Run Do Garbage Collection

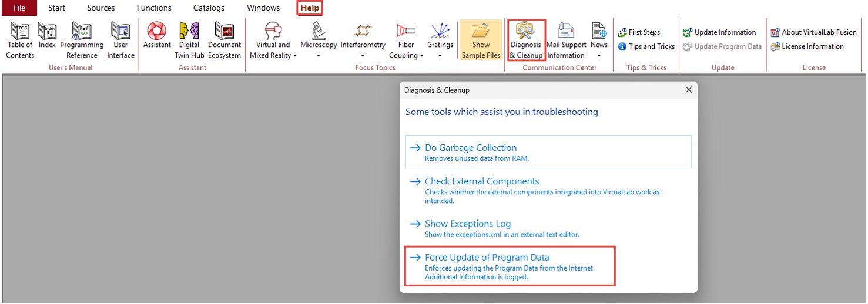coord(471,148)
